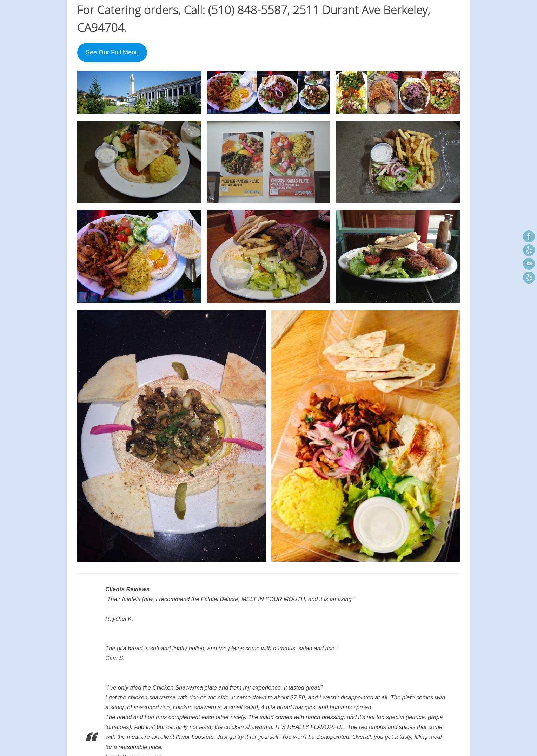View the takeout box with fries photo
Image resolution: width=537 pixels, height=756 pixels.
(x=398, y=162)
